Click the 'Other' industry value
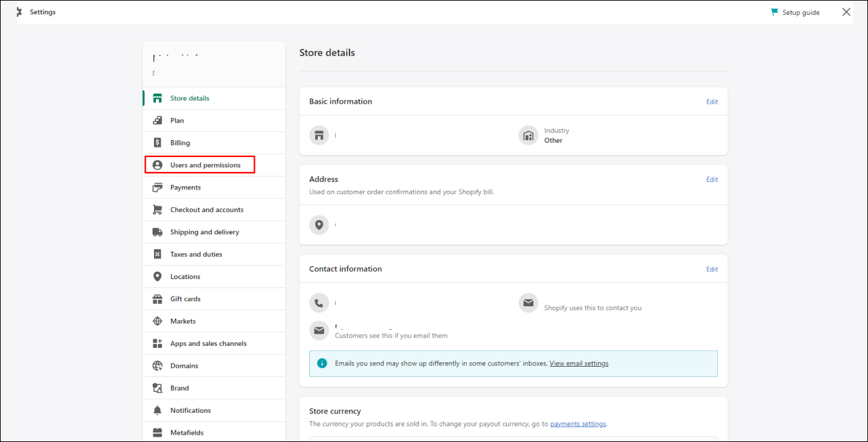 point(553,140)
